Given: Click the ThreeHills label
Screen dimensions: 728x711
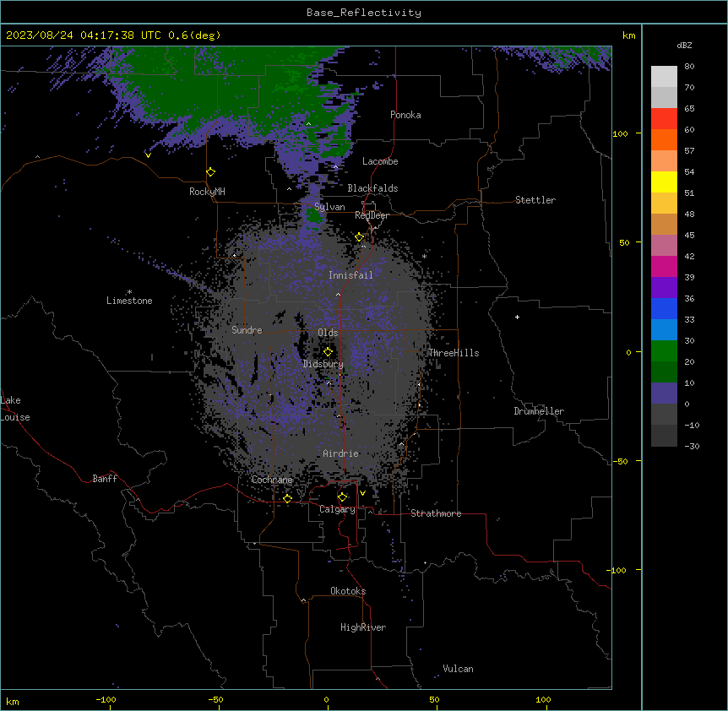Looking at the screenshot, I should tap(454, 353).
